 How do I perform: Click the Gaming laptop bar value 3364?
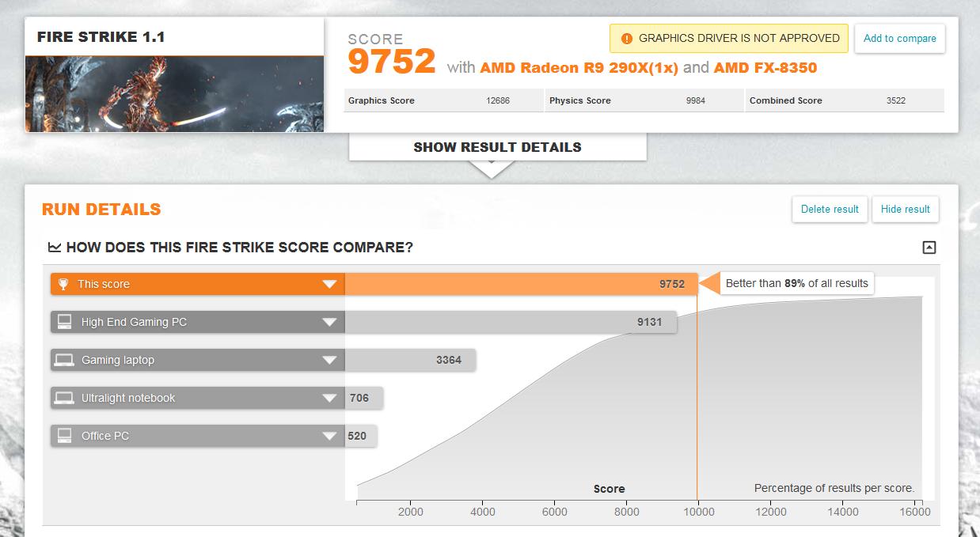(449, 360)
